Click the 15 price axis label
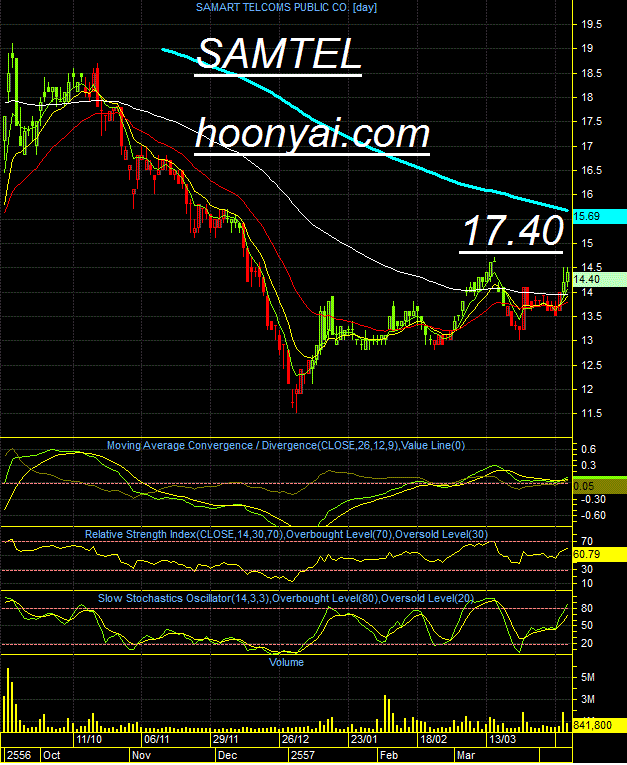Screen dimensions: 627x765 tap(587, 243)
